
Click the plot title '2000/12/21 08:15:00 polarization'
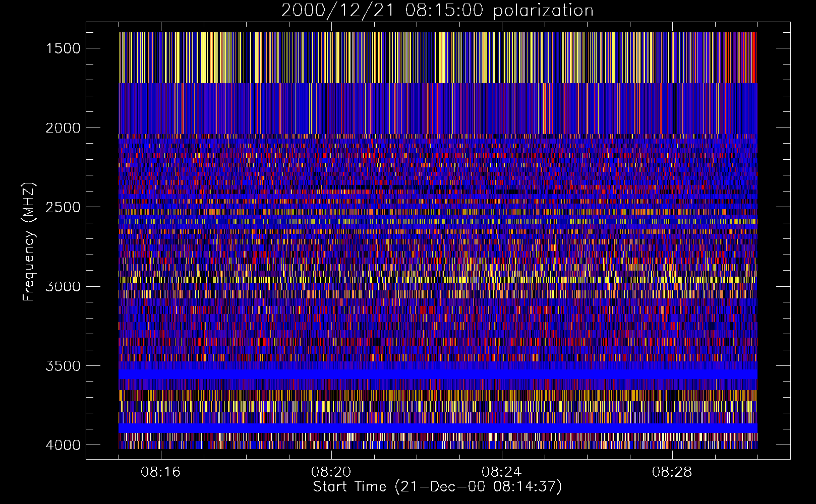pos(437,11)
